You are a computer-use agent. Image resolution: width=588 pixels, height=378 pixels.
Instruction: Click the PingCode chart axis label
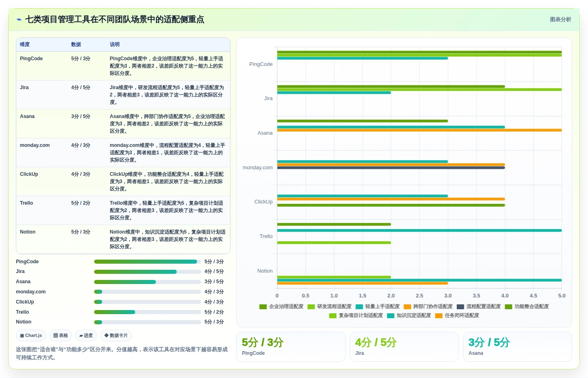coord(261,64)
